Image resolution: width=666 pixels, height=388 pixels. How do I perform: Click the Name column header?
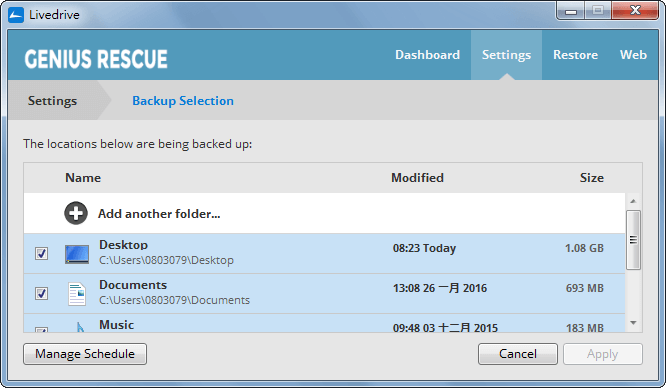[x=83, y=178]
